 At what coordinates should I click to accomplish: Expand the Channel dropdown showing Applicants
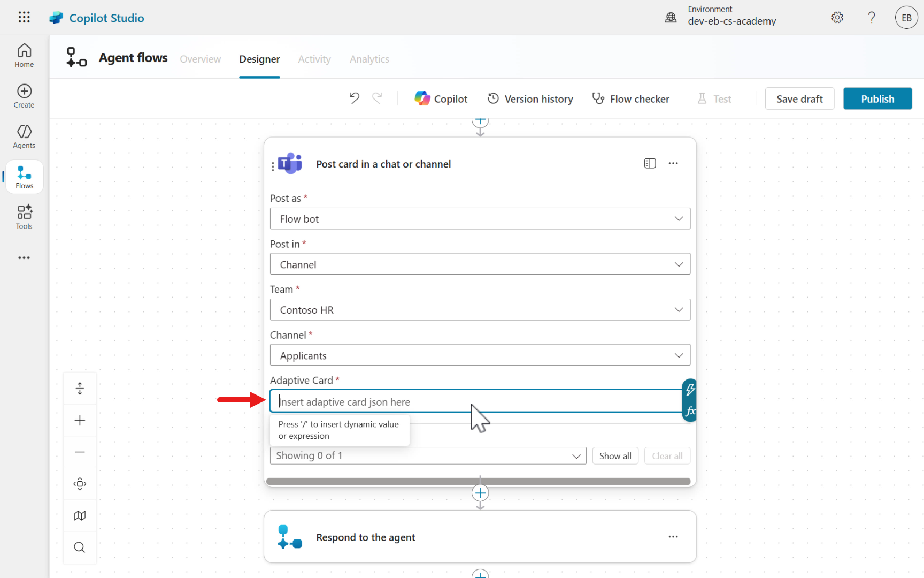pos(480,355)
